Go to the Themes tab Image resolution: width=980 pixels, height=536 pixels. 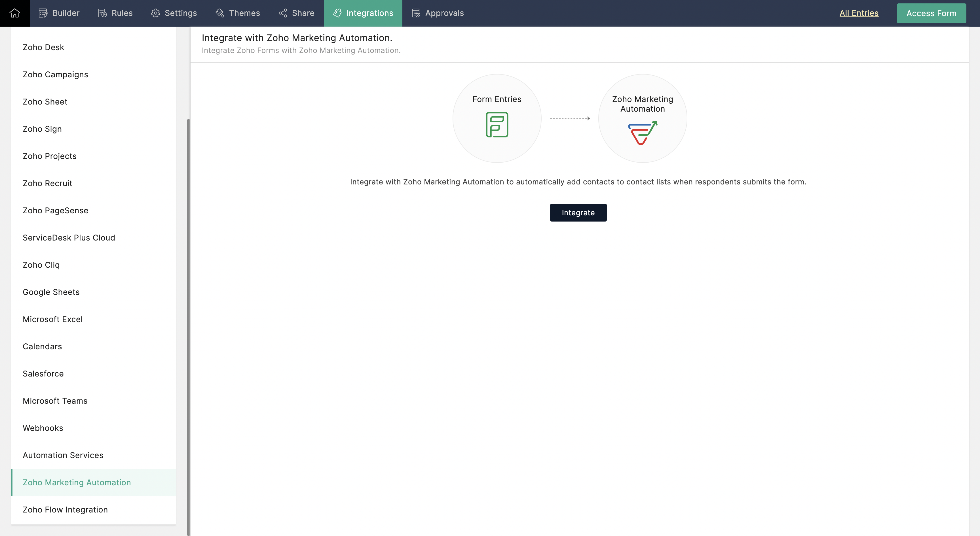[238, 13]
